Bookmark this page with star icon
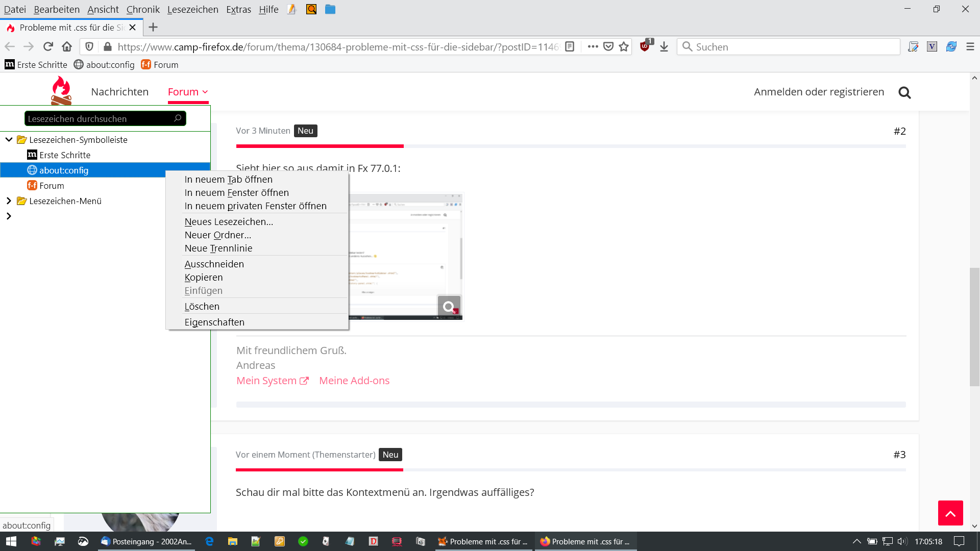980x551 pixels. click(x=624, y=47)
